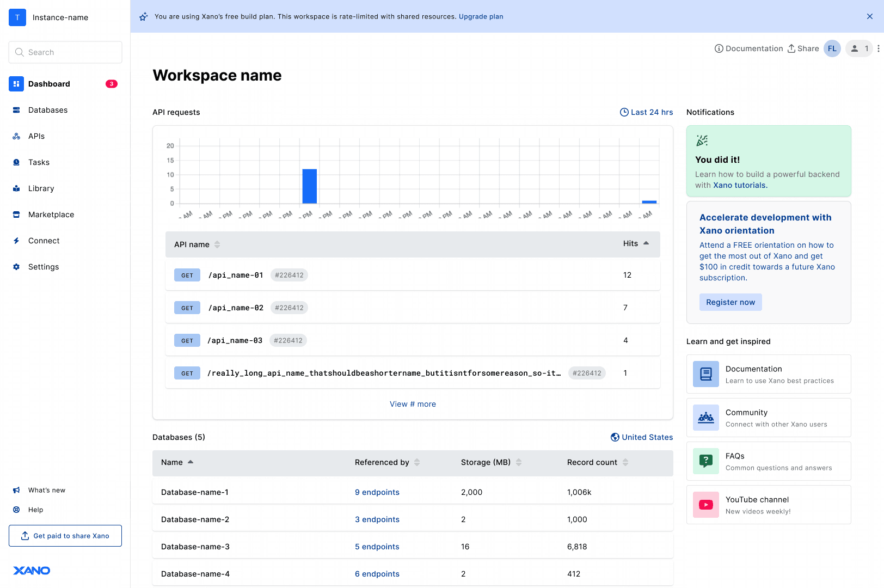
Task: Click View # more link
Action: tap(413, 404)
